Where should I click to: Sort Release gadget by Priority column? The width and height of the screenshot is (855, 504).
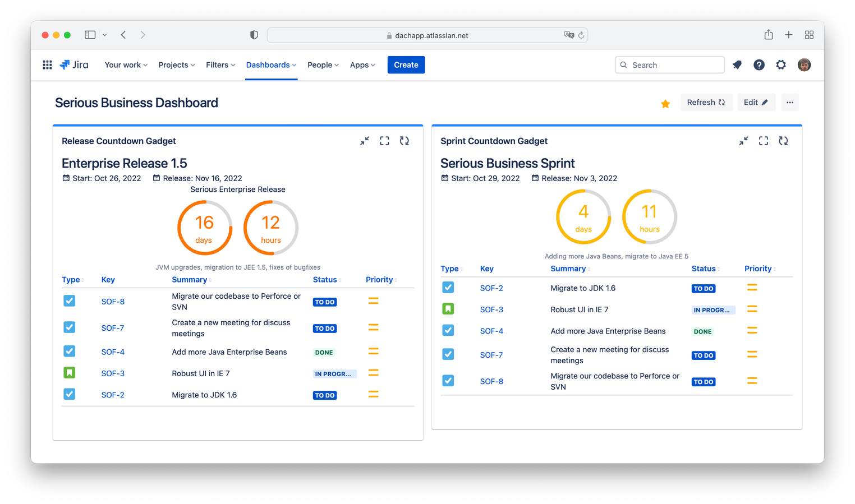(381, 280)
